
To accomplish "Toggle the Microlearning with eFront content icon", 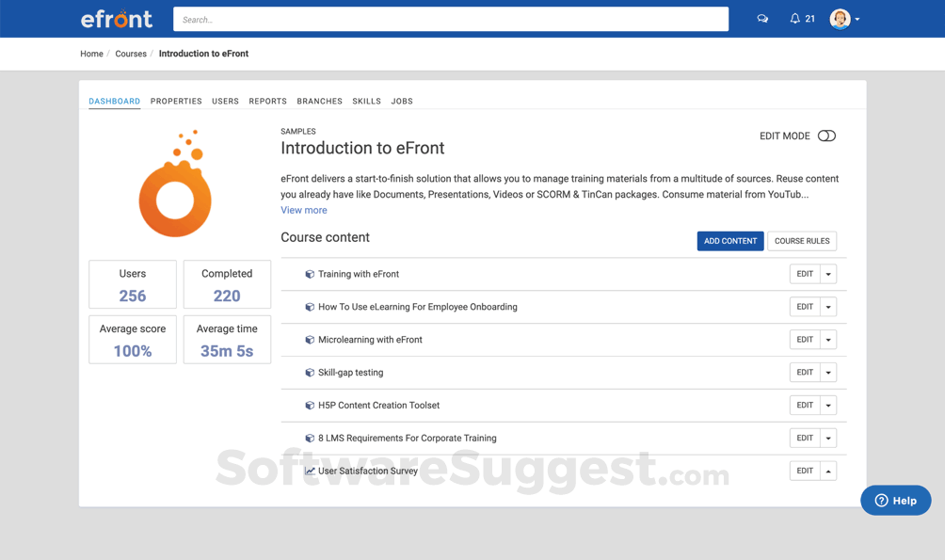I will [310, 339].
